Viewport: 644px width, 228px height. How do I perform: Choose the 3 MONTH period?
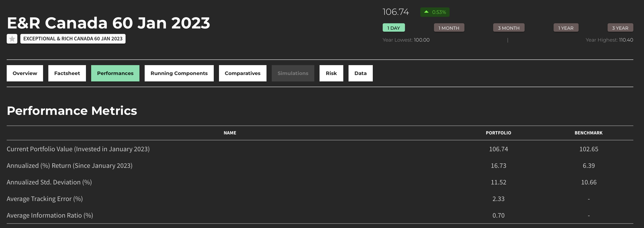(x=509, y=28)
